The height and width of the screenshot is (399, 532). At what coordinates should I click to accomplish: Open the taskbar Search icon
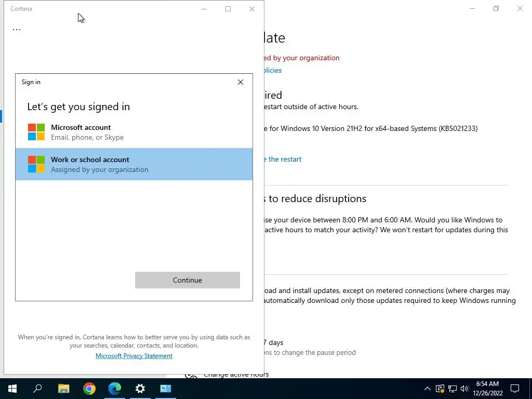(37, 389)
